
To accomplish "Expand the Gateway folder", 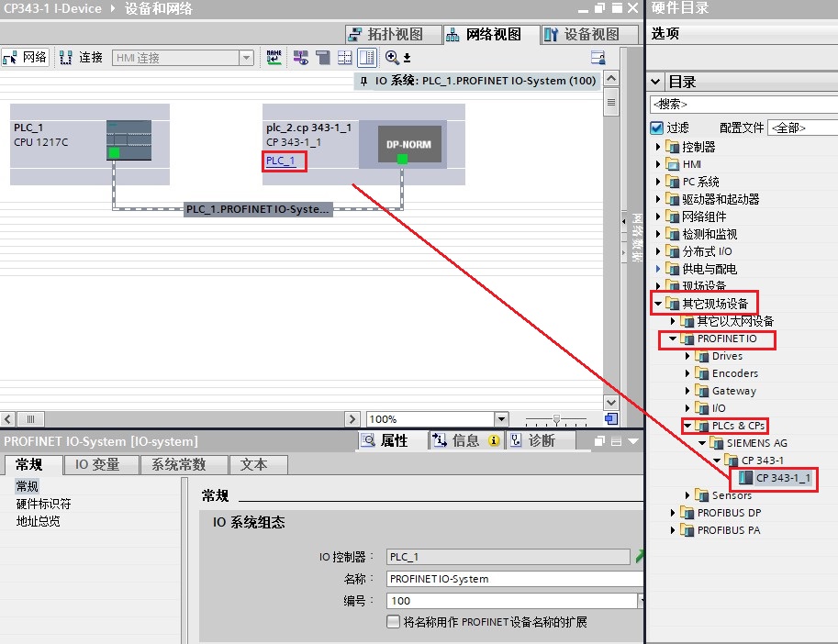I will (687, 391).
